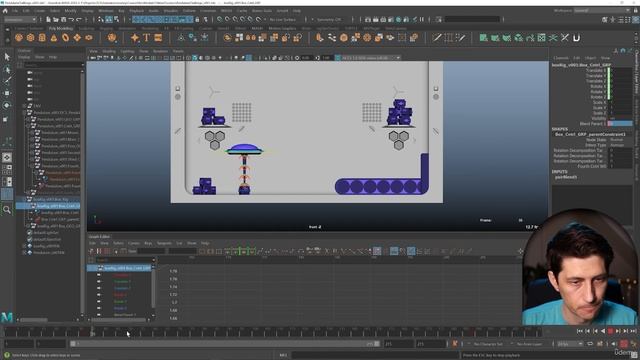Viewport: 640px width, 360px height.
Task: Activate the Move tool in toolbox
Action: [x=7, y=93]
